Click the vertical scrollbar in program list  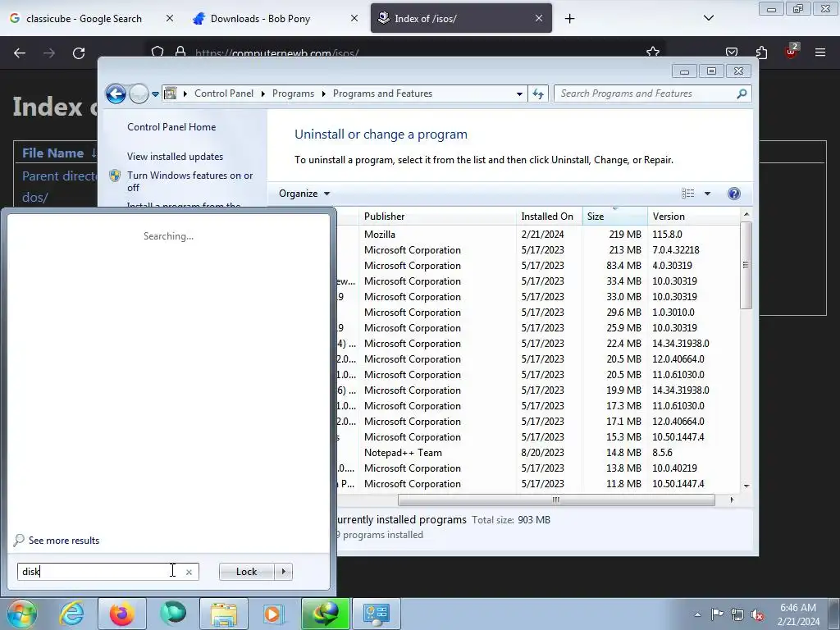(x=746, y=265)
